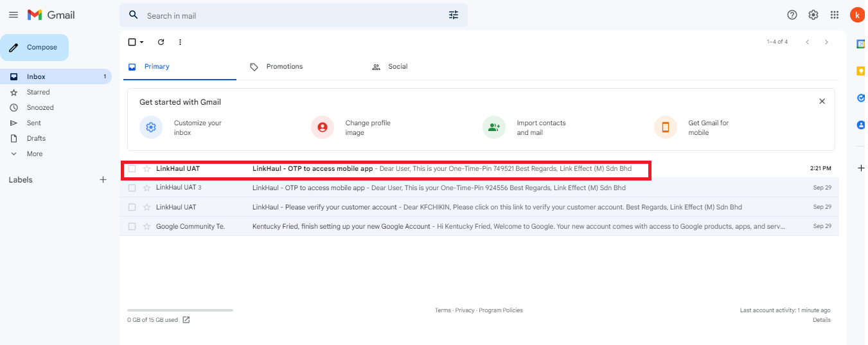The width and height of the screenshot is (868, 345).
Task: Open the three-dot More options menu
Action: (180, 42)
